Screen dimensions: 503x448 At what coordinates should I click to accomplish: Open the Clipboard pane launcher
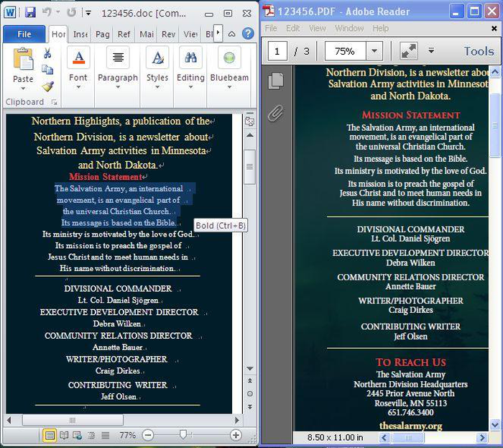(x=54, y=102)
